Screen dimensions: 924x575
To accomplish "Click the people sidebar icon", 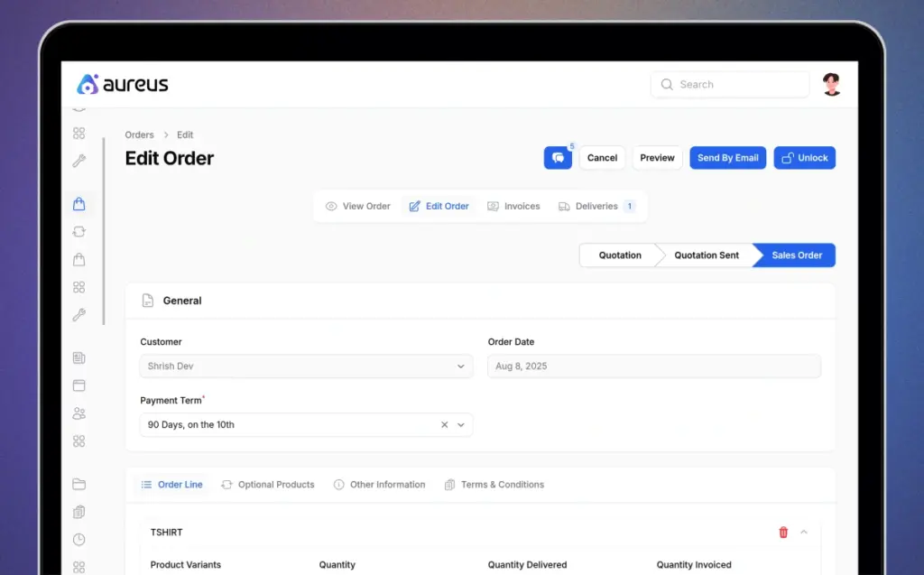I will (x=79, y=413).
